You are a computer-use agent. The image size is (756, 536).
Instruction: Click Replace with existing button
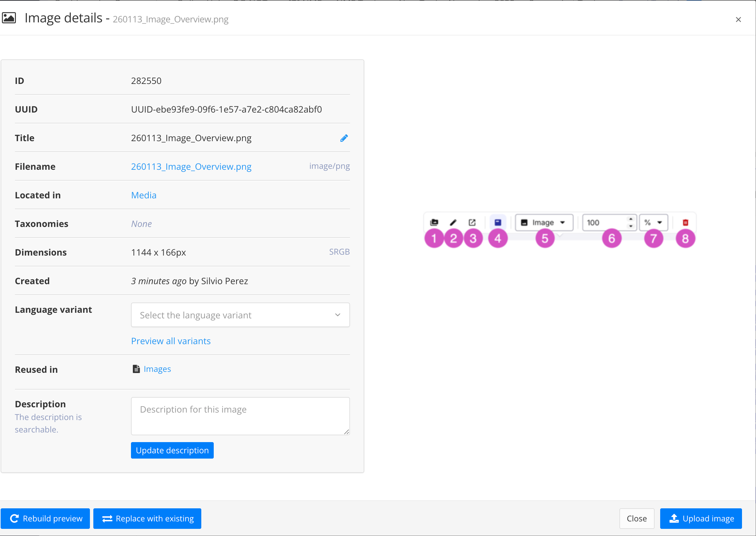(x=147, y=519)
